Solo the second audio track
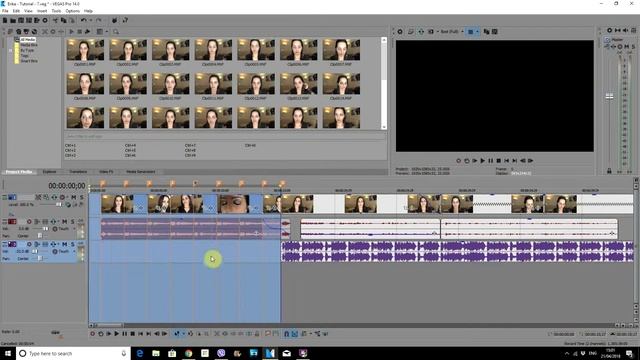Viewport: 640px width, 360px height. [72, 244]
